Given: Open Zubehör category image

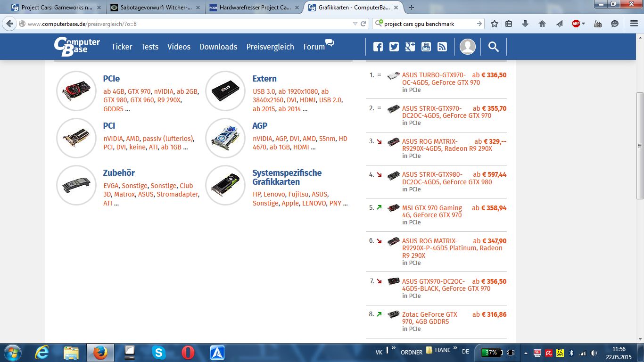Looking at the screenshot, I should [76, 185].
